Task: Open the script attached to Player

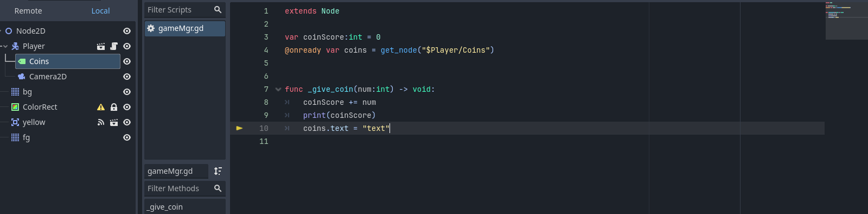Action: (114, 46)
